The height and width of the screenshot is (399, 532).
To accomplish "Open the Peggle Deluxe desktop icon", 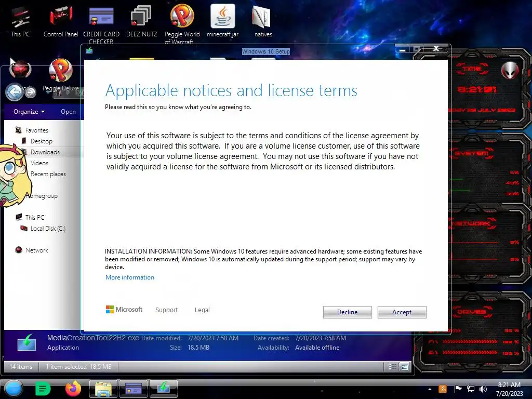I will point(61,75).
